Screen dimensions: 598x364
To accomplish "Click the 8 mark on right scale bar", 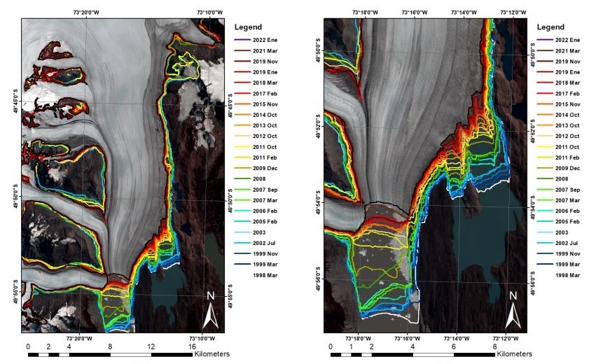I will point(494,346).
